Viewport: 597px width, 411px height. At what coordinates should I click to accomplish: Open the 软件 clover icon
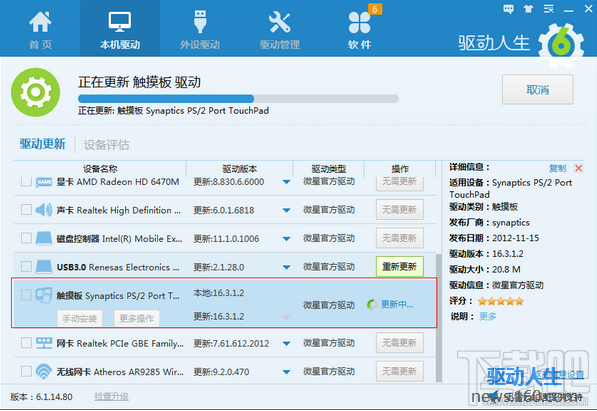click(359, 22)
